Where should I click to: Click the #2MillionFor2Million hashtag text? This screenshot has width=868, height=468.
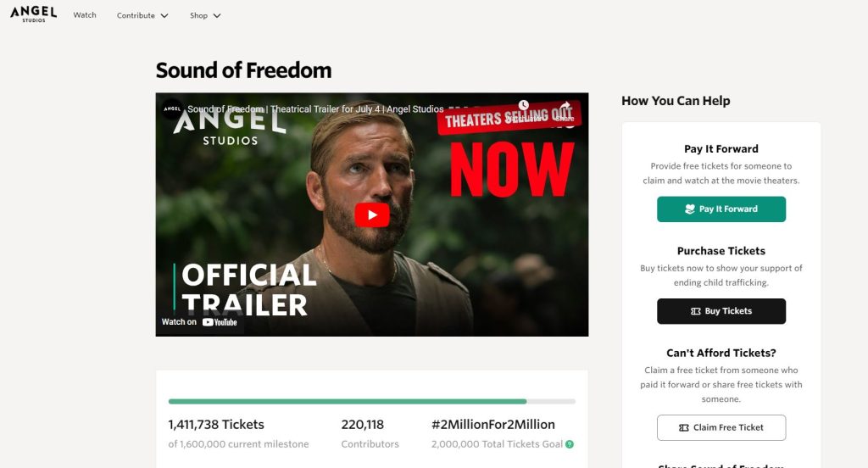492,425
